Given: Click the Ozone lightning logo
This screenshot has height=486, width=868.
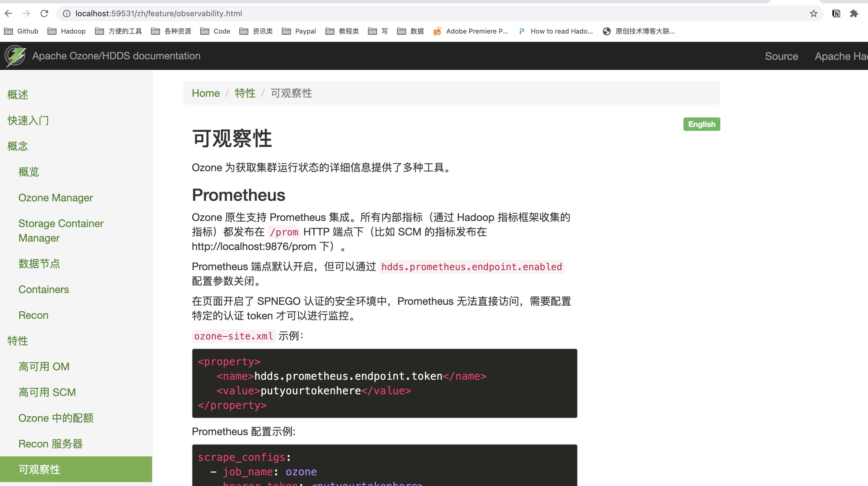Looking at the screenshot, I should [x=15, y=56].
